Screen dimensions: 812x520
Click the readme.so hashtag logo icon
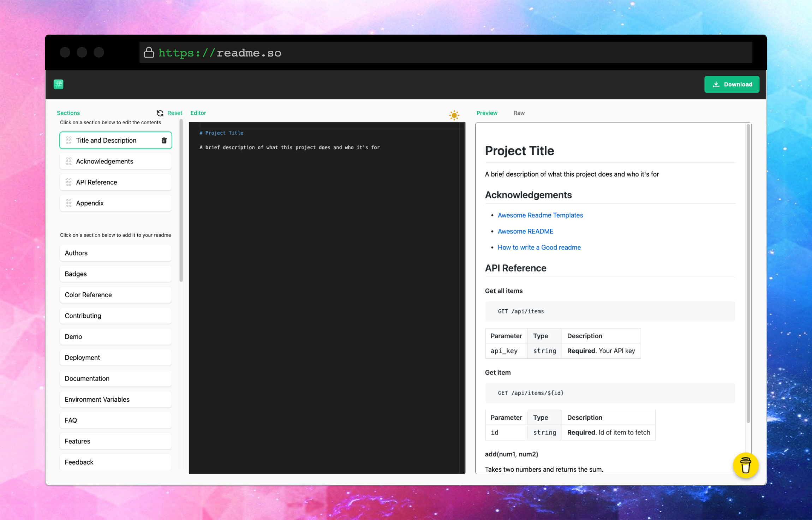[58, 84]
